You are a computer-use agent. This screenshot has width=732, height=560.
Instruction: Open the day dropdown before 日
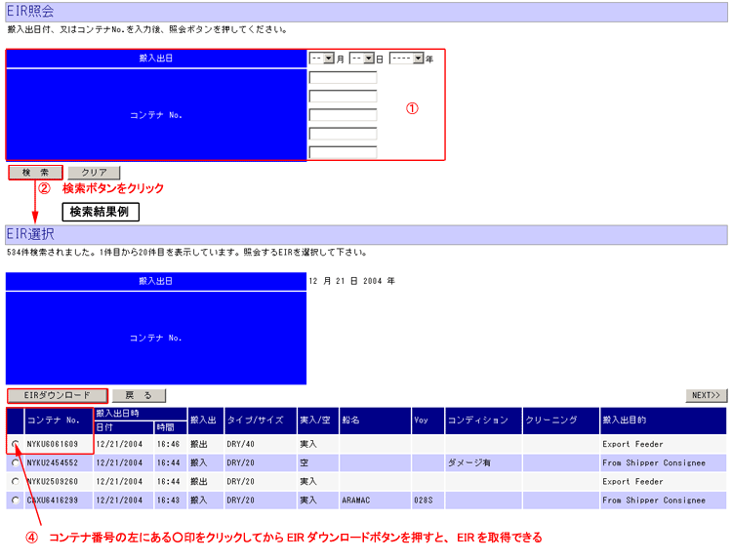[362, 59]
